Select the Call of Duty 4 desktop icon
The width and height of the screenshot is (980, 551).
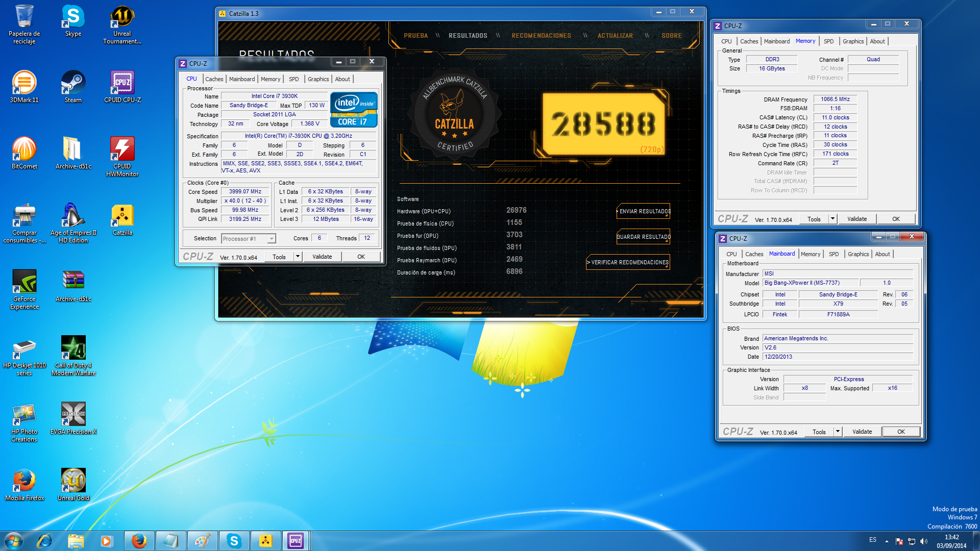point(73,356)
